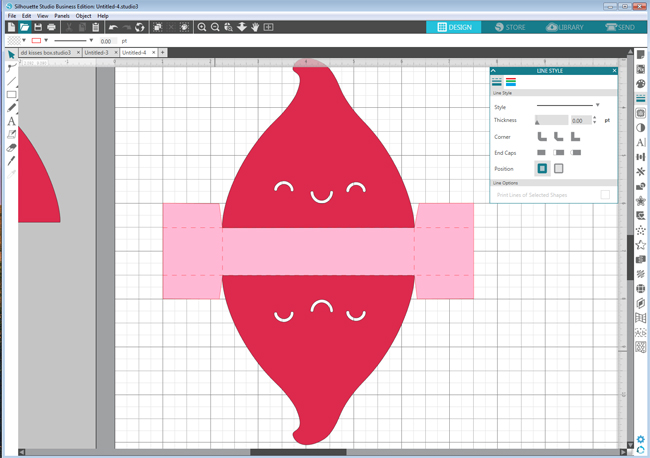
Task: Click the Zoom In magnifier icon
Action: coord(202,28)
